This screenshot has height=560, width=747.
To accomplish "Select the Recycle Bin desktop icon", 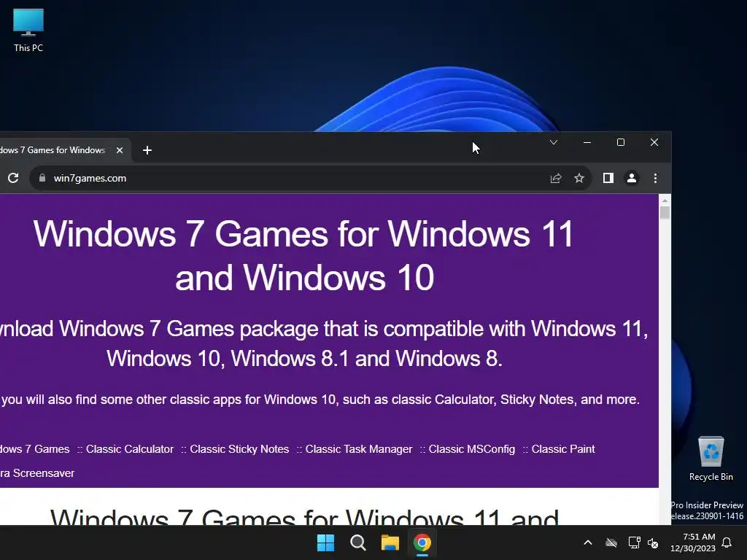I will pos(711,459).
